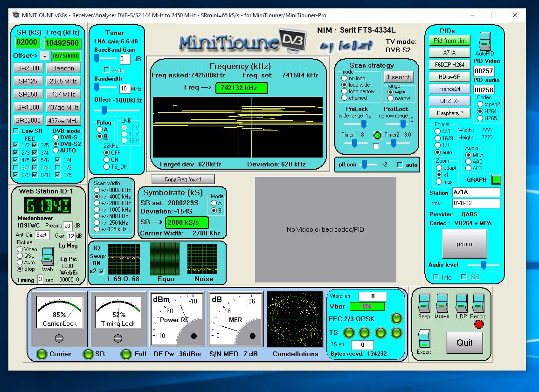Screen dimensions: 539x392
Task: Toggle the FEC 1/2 checkbox
Action: (x=15, y=145)
